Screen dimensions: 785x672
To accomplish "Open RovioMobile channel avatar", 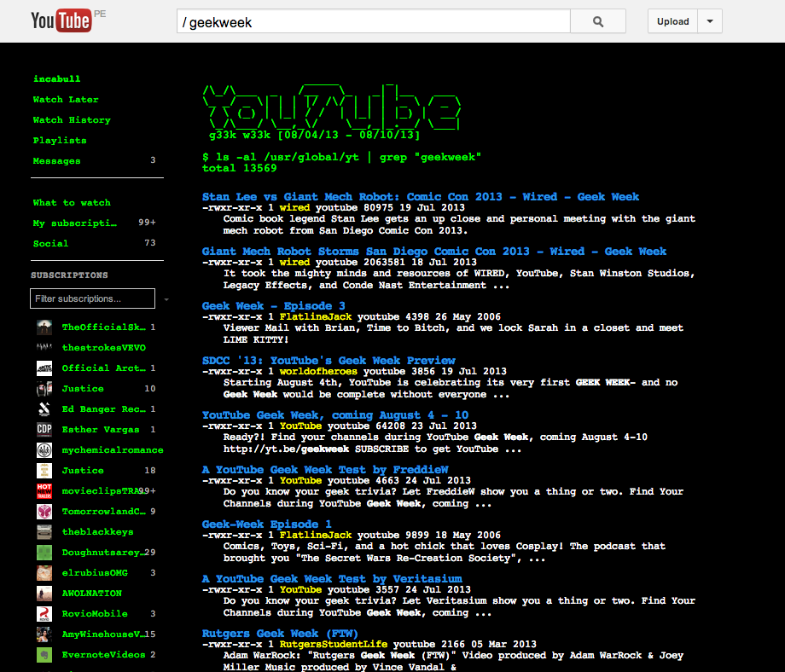I will click(44, 615).
